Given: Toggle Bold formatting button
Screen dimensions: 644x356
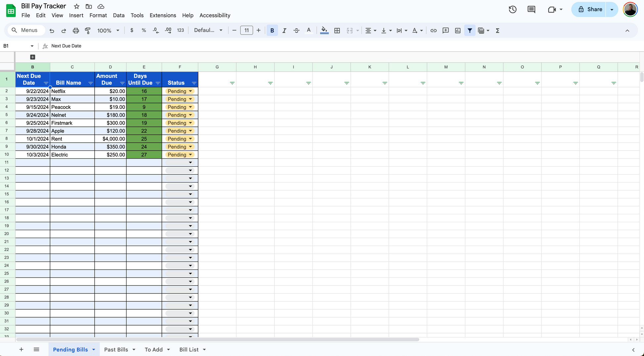Looking at the screenshot, I should coord(272,30).
